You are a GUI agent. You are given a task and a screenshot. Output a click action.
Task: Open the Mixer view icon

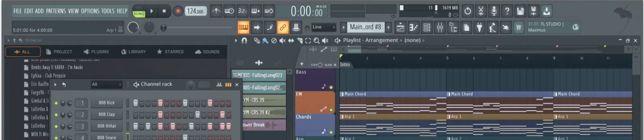point(440,27)
